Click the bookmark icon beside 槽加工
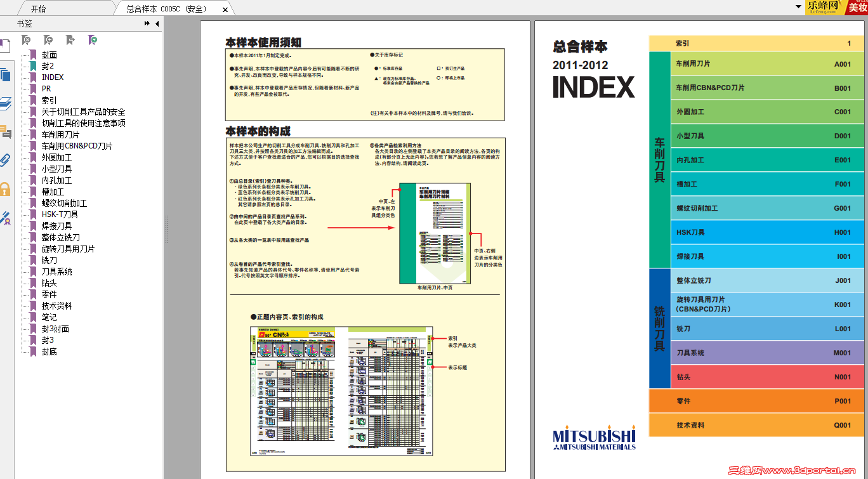The height and width of the screenshot is (479, 868). (x=33, y=192)
